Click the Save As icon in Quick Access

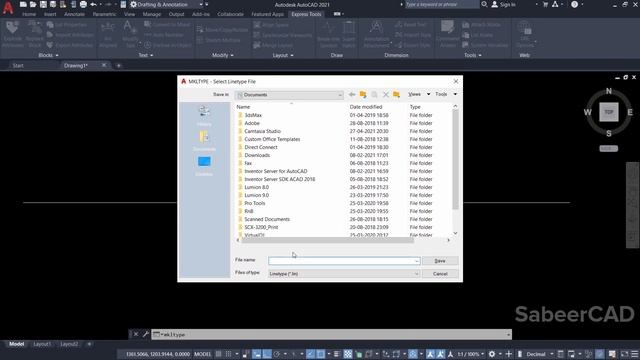[x=53, y=4]
